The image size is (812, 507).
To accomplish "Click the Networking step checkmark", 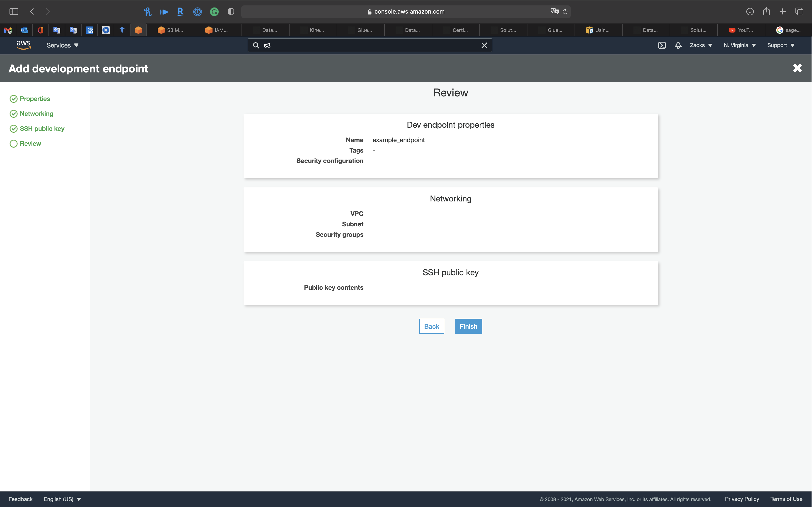I will point(13,114).
